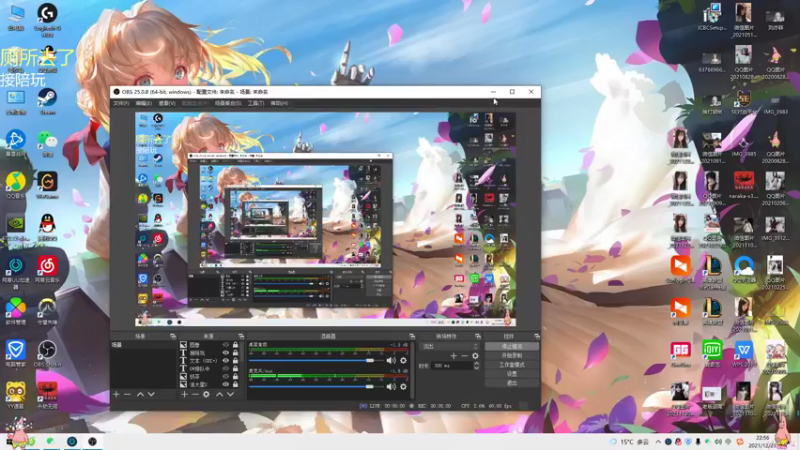Screen dimensions: 800x450
Task: Click the 开始录制 start recording button
Action: click(511, 355)
